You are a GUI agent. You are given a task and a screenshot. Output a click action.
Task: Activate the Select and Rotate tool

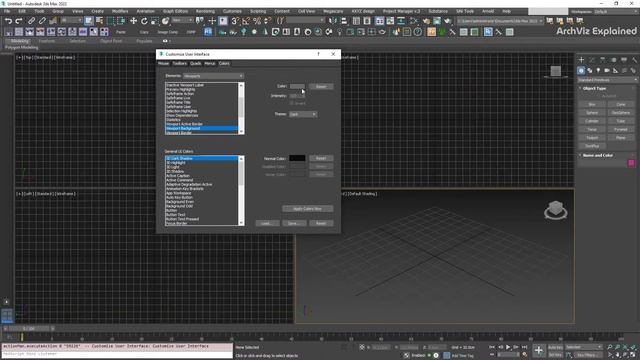[144, 20]
